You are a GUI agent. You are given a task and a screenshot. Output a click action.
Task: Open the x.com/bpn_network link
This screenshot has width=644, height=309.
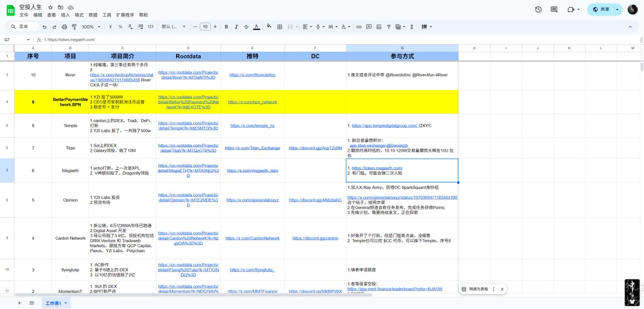(x=252, y=101)
